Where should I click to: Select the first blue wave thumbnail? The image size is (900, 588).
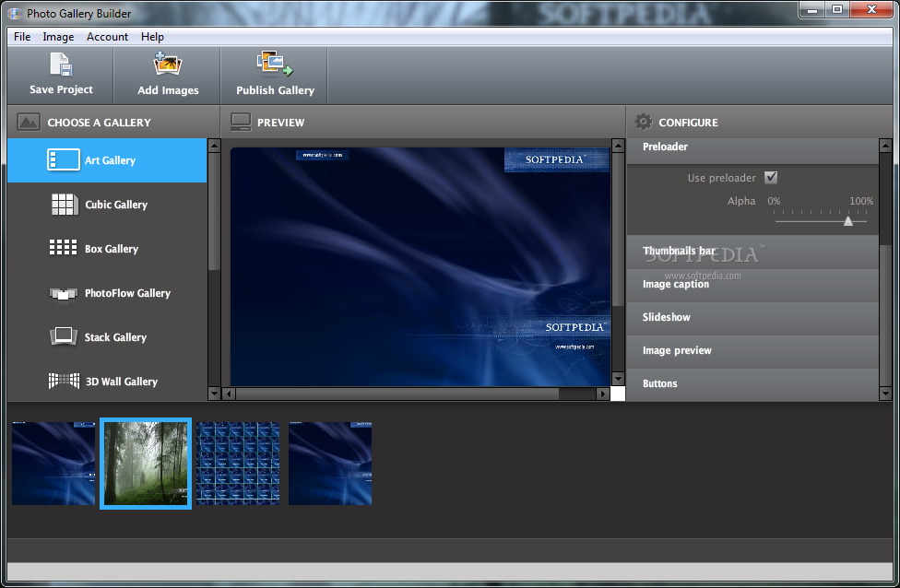click(x=53, y=464)
